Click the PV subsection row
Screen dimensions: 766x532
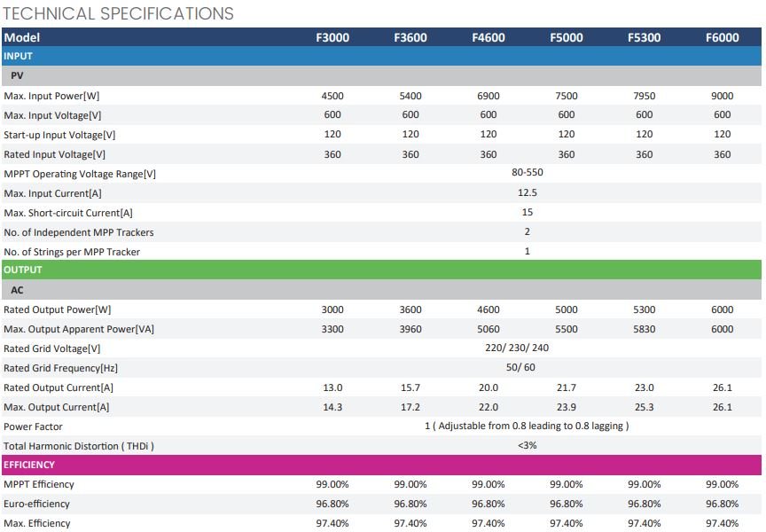pyautogui.click(x=17, y=76)
